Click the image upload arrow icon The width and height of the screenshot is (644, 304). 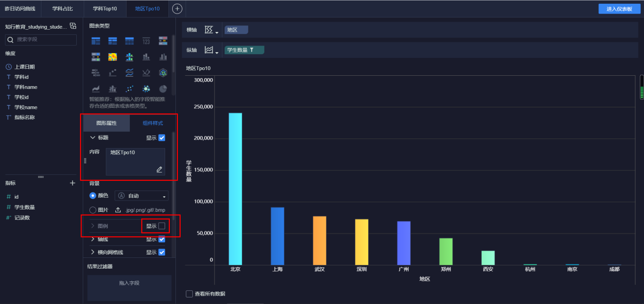[118, 210]
